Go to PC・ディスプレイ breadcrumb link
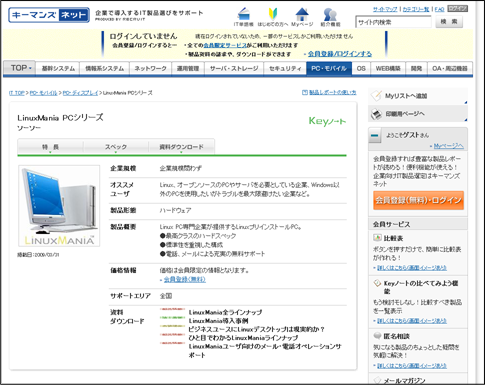Image resolution: width=485 pixels, height=385 pixels. click(x=80, y=93)
